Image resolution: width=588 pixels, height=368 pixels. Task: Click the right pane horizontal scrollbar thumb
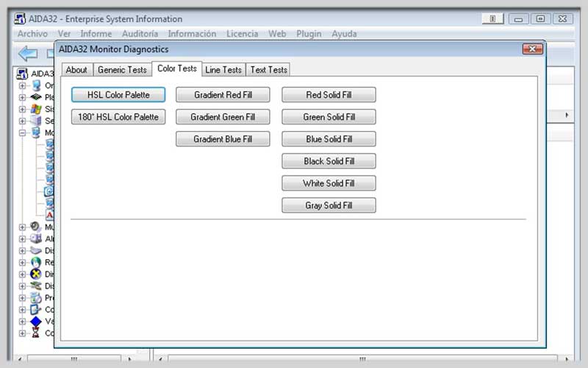362,358
